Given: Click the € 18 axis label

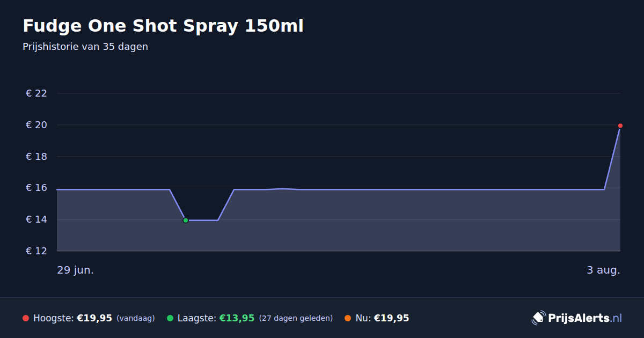Looking at the screenshot, I should 36,157.
